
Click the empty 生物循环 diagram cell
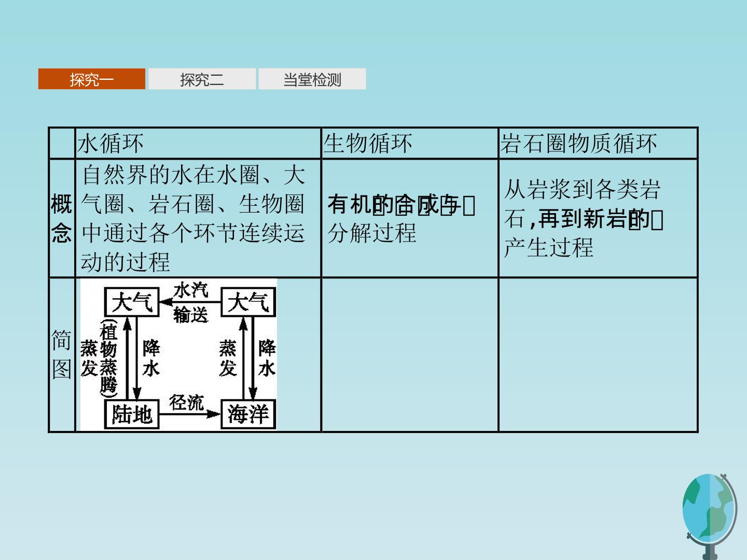410,355
